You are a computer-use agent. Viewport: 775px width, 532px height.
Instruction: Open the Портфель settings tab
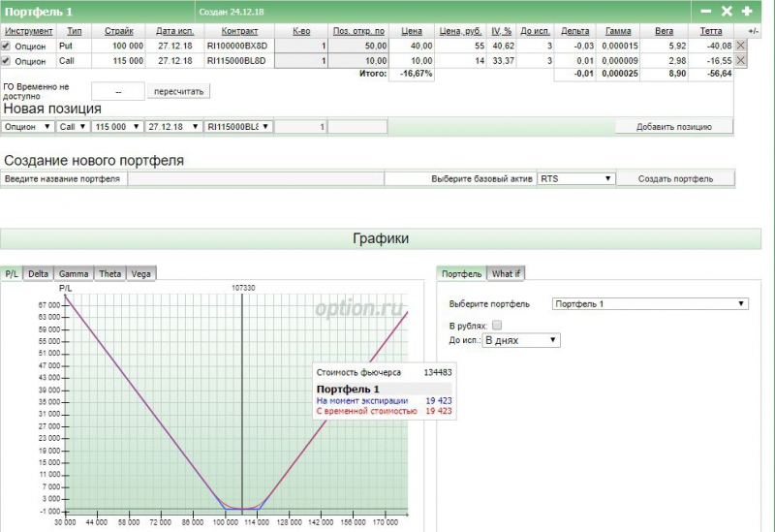pos(461,273)
